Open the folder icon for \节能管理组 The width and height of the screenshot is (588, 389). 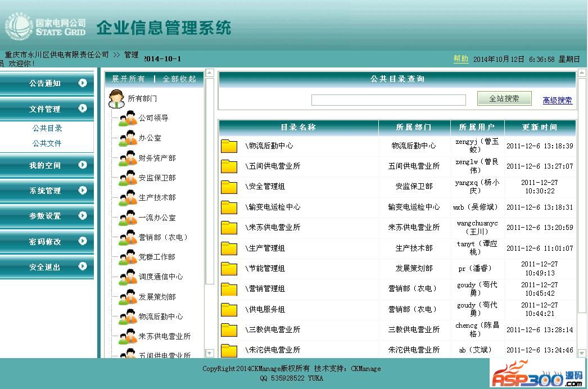229,268
